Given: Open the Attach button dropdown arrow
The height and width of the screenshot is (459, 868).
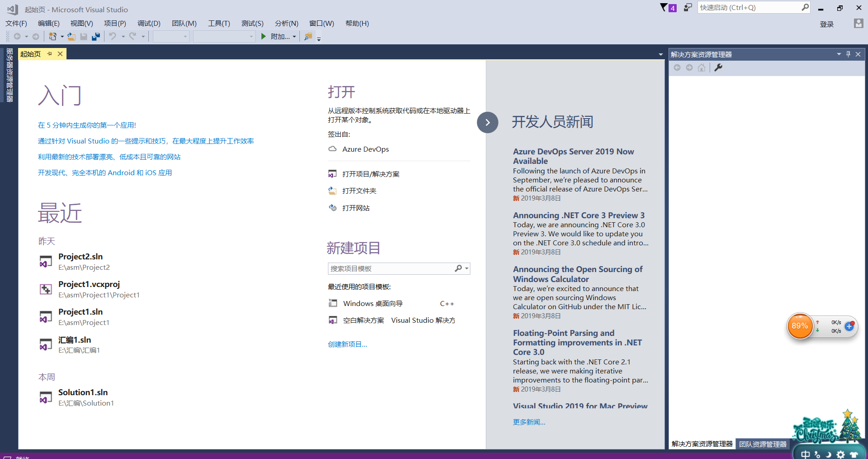Looking at the screenshot, I should pyautogui.click(x=294, y=37).
